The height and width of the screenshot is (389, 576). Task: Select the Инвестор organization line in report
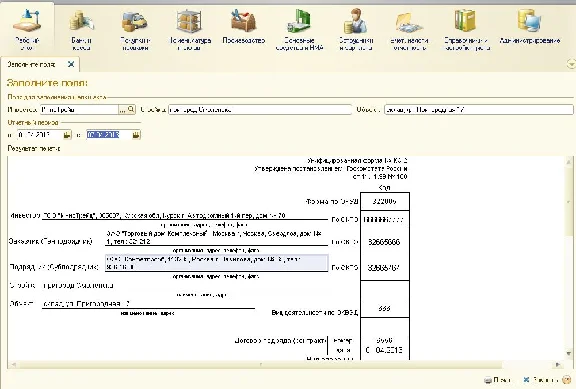click(x=184, y=216)
